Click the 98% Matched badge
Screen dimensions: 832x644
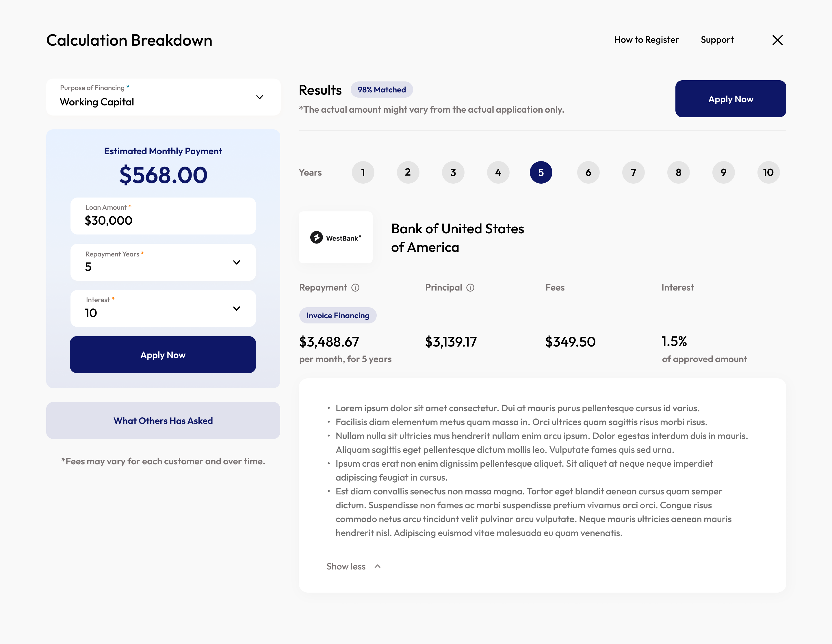pos(381,90)
